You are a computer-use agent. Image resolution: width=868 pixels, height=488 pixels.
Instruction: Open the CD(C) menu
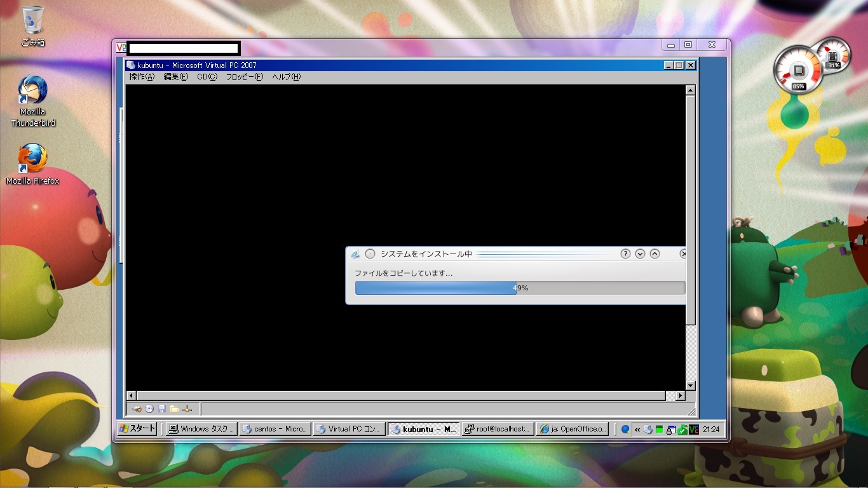click(207, 77)
